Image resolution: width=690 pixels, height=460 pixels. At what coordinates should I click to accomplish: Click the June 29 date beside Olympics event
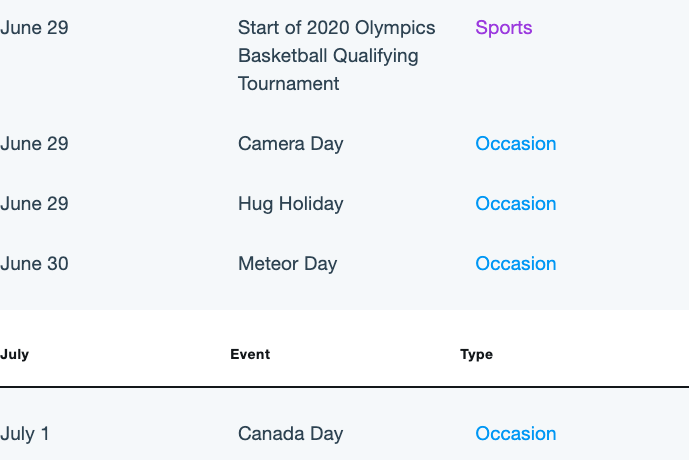click(x=34, y=28)
